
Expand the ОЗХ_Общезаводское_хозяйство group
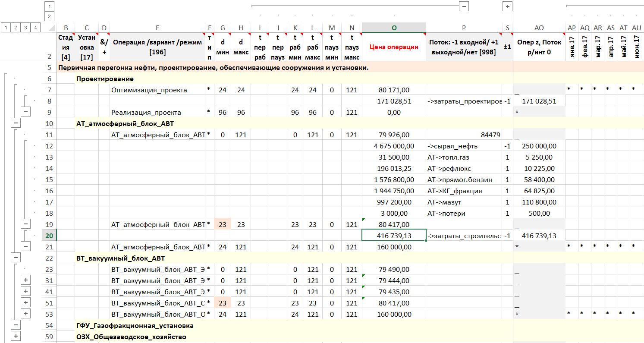click(x=16, y=336)
